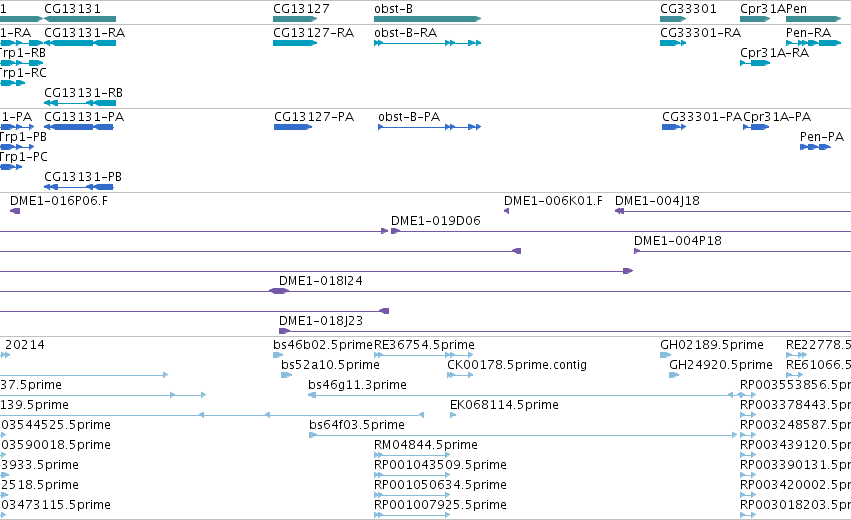Select the CG13131 gene bar

(x=80, y=19)
